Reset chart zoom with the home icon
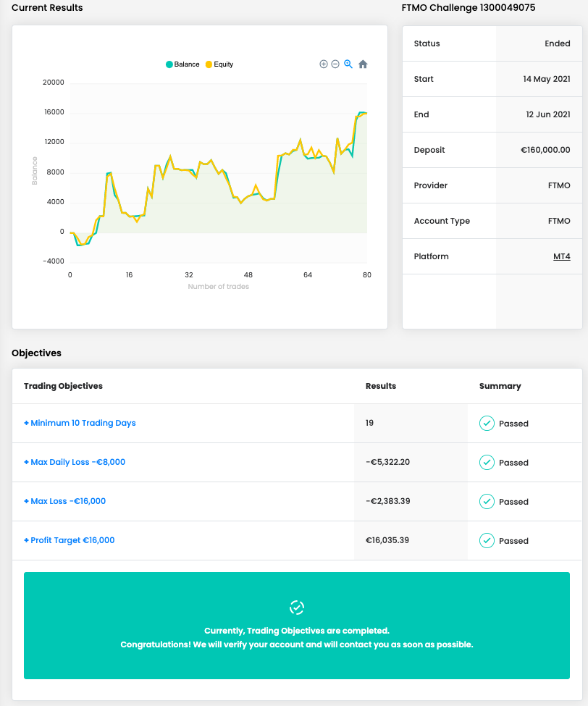The height and width of the screenshot is (706, 588). point(363,64)
